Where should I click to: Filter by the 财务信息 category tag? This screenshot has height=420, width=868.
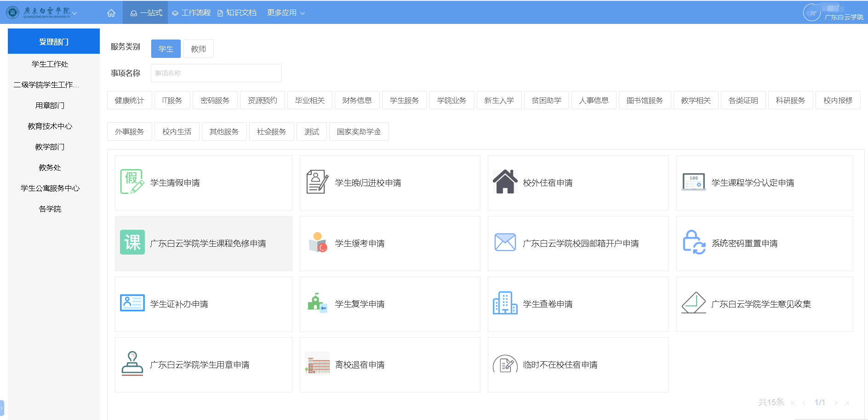pos(357,100)
